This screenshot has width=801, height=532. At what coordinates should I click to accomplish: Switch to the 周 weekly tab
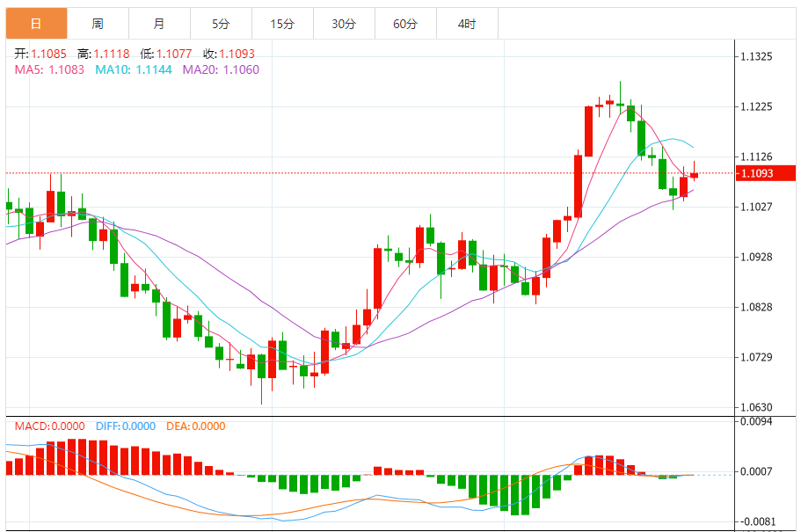[x=98, y=24]
